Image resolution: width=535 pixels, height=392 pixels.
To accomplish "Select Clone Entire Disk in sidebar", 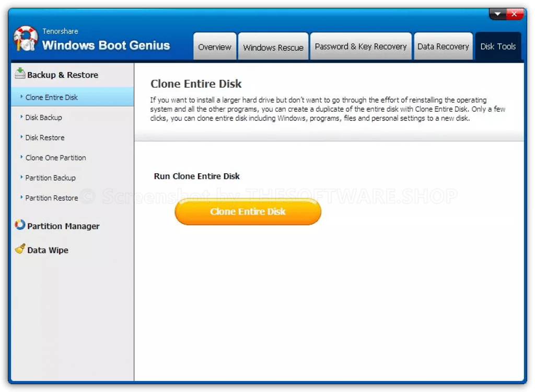I will pos(72,97).
